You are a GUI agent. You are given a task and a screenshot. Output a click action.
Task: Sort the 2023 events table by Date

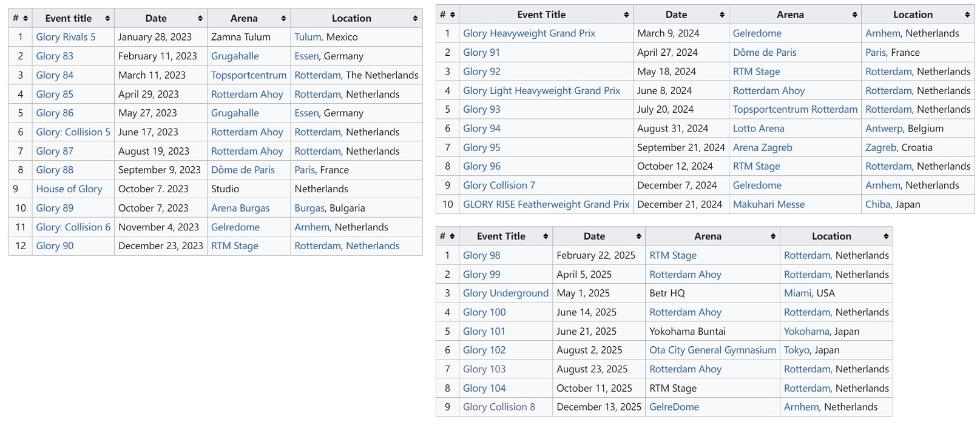coord(200,18)
